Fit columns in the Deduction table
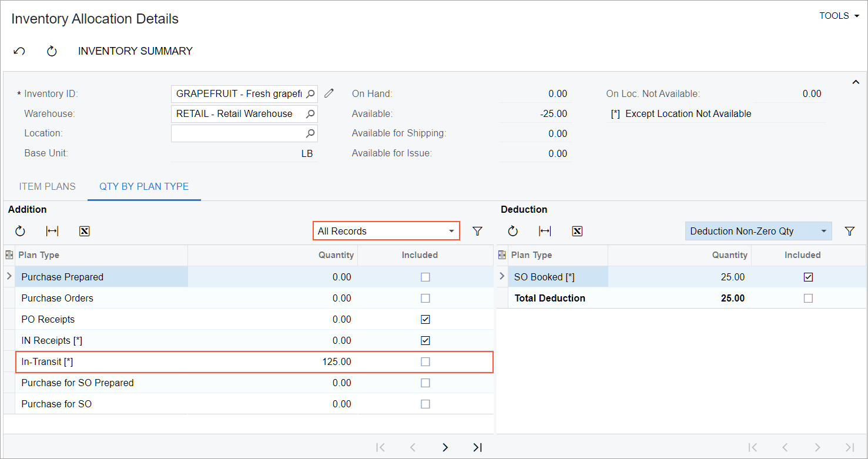868x459 pixels. (545, 231)
